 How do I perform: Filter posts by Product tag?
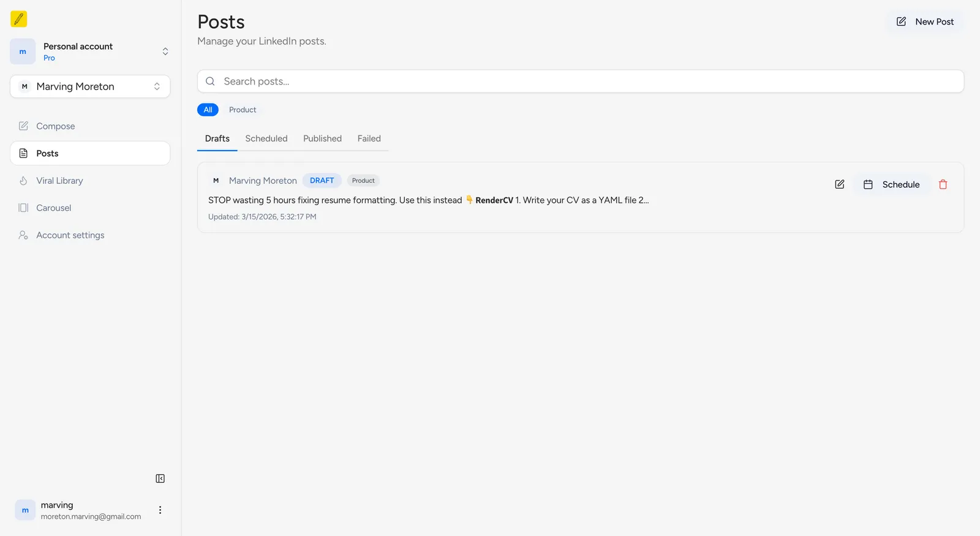243,110
